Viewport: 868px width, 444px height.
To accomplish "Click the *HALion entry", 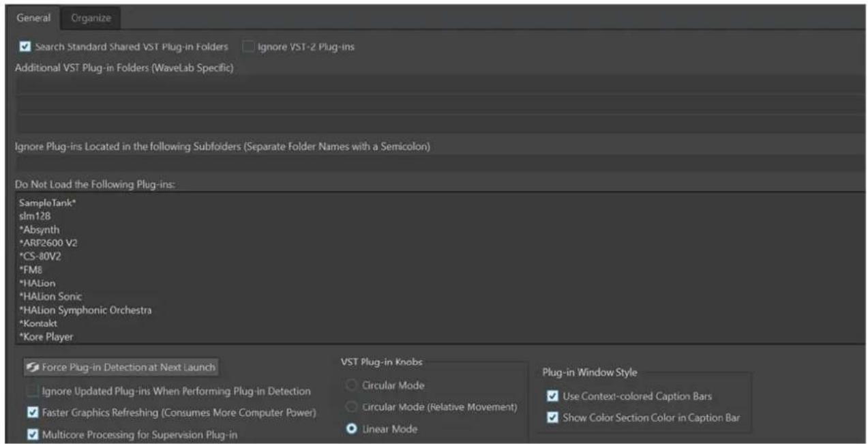I will 38,283.
